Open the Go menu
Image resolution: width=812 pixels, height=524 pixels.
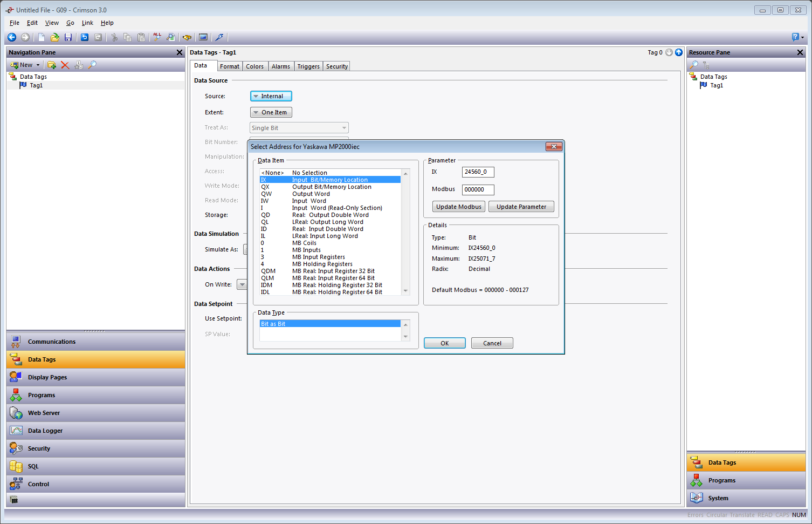pos(70,23)
